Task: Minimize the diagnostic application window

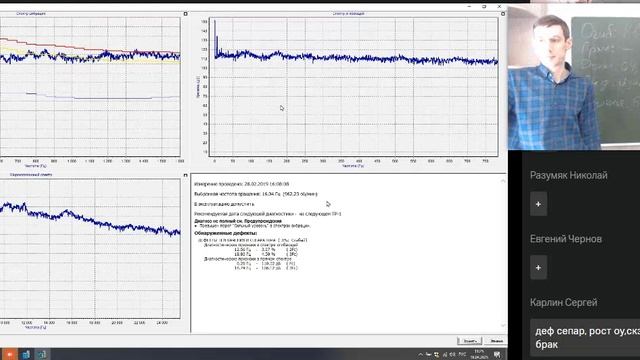Action: (x=469, y=7)
